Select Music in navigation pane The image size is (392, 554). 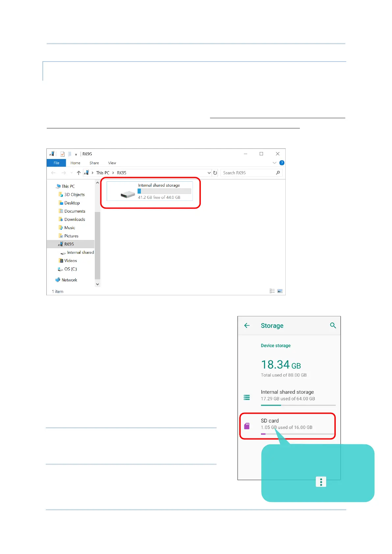[x=70, y=227]
